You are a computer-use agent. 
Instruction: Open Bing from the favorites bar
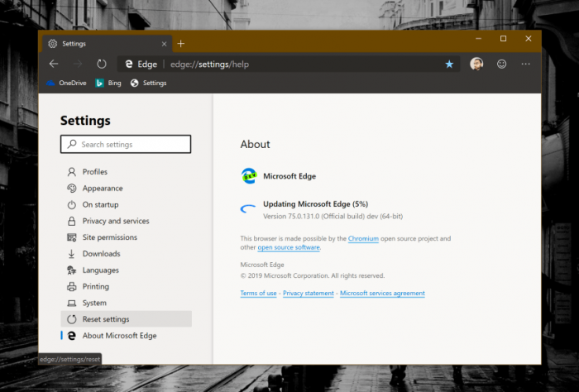(108, 83)
